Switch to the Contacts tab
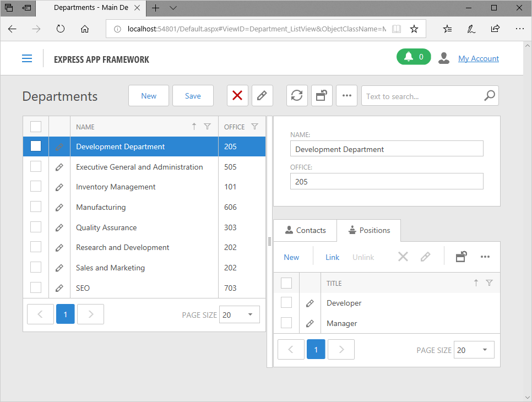Image resolution: width=532 pixels, height=402 pixels. point(305,230)
